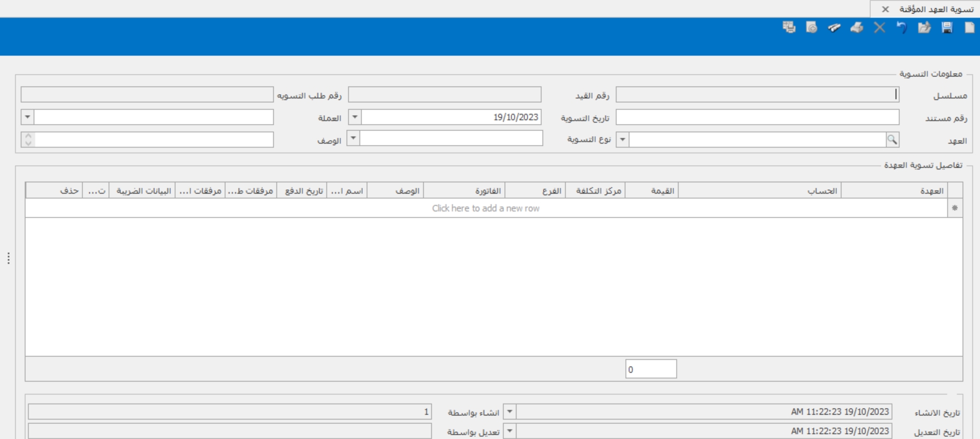Click the single printer icon
980x439 pixels.
pos(857,27)
